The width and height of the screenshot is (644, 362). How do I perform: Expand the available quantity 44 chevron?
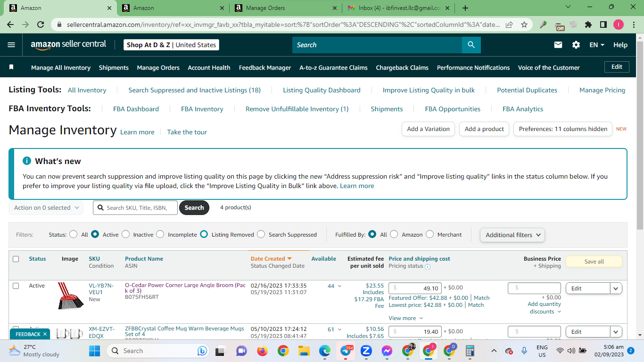[x=339, y=286]
